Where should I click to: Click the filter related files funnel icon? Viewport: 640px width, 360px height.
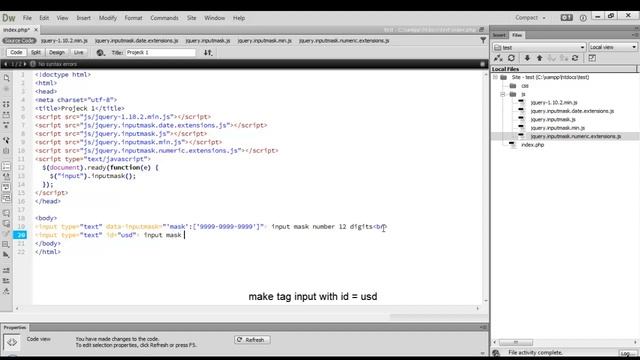483,40
